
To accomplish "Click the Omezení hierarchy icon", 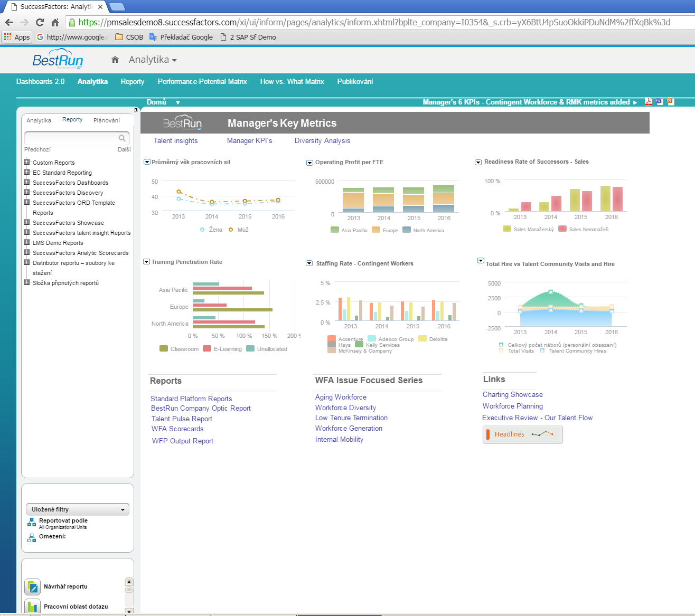I will (x=32, y=538).
